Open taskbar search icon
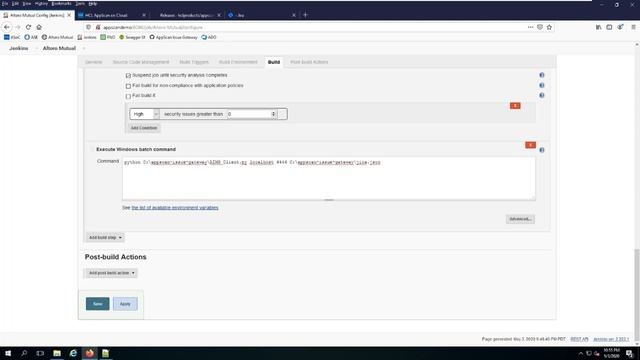The width and height of the screenshot is (640, 360). click(x=24, y=353)
